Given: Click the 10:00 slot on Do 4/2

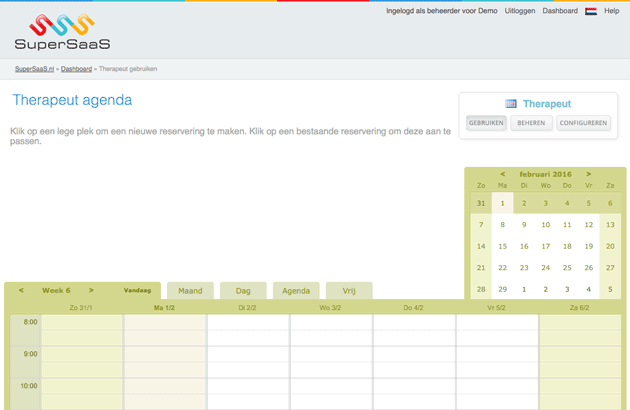Looking at the screenshot, I should (414, 386).
